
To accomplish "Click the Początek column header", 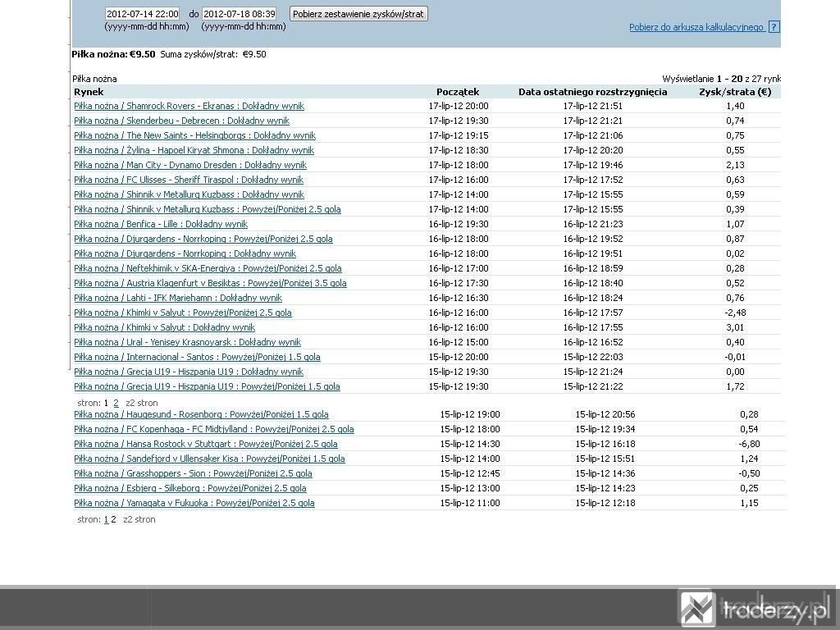I will click(458, 92).
